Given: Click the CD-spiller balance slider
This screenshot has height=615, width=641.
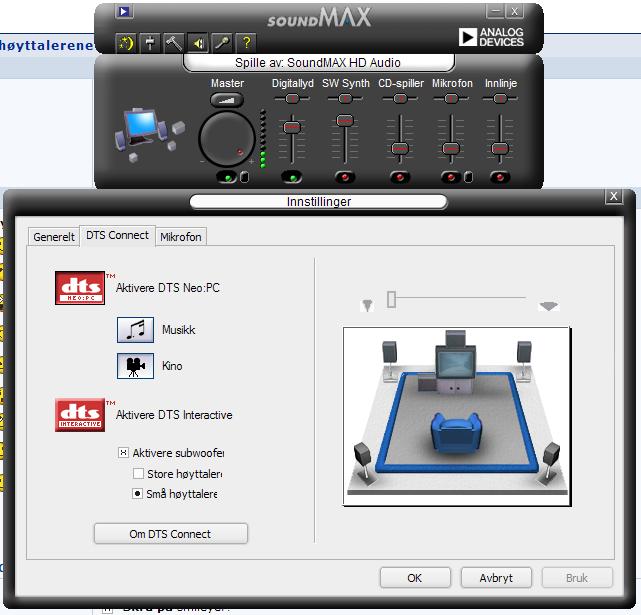Looking at the screenshot, I should pyautogui.click(x=400, y=99).
